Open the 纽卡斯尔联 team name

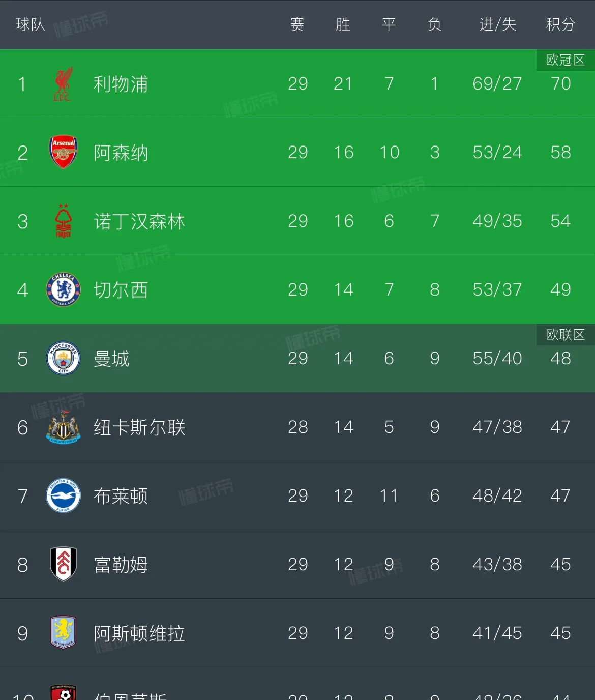(139, 427)
